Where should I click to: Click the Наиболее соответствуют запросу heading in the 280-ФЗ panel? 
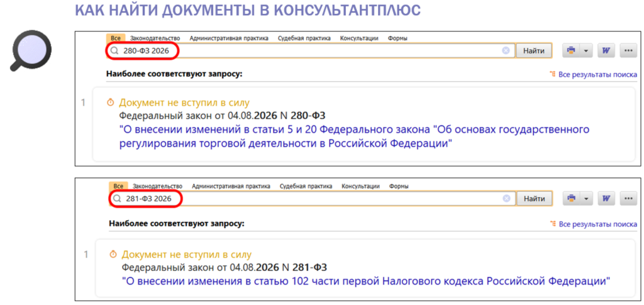tap(175, 74)
